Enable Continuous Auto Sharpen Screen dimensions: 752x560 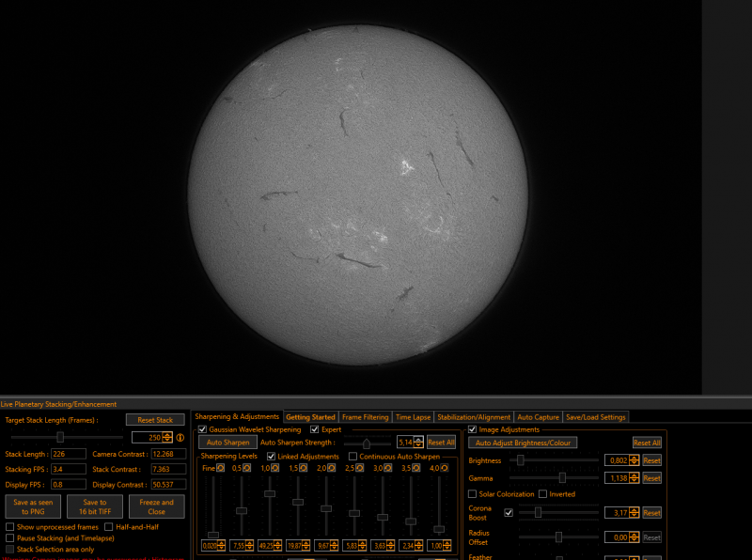click(353, 457)
